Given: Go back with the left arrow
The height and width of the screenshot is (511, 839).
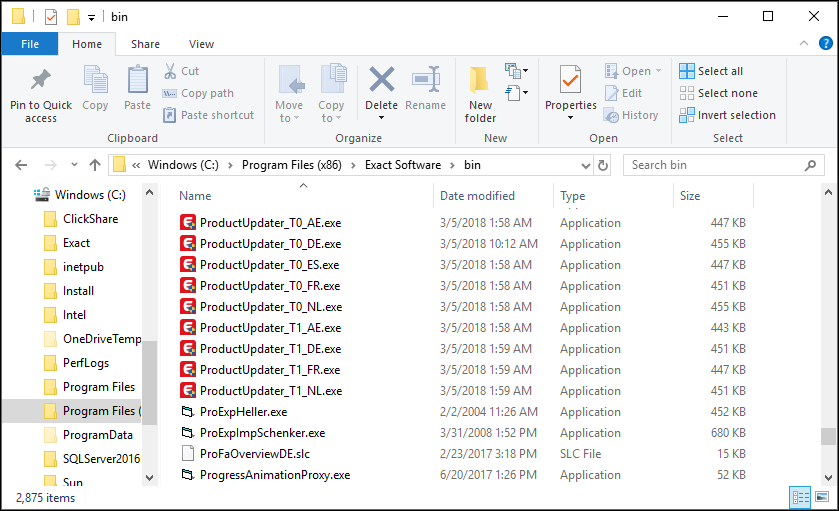Looking at the screenshot, I should point(21,165).
